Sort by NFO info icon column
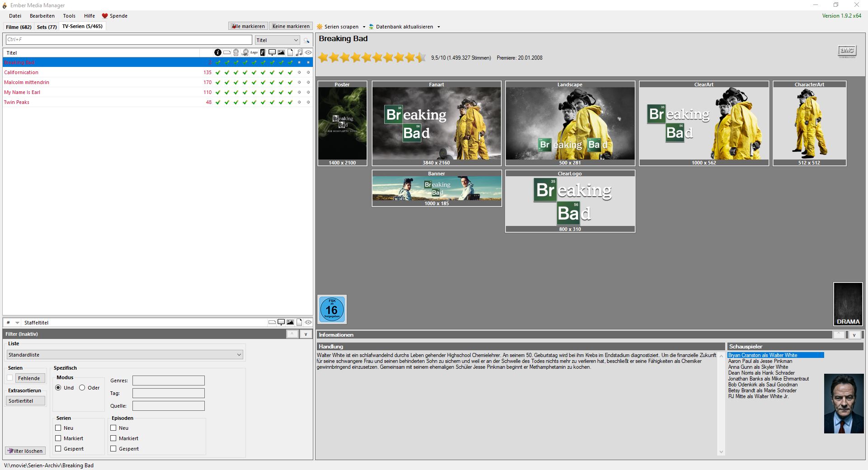This screenshot has height=470, width=868. [x=218, y=52]
